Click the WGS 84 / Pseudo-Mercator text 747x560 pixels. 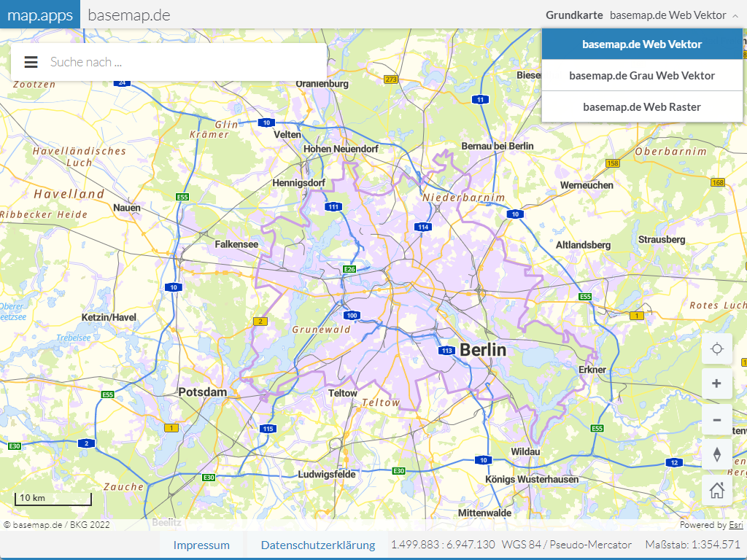click(x=566, y=545)
